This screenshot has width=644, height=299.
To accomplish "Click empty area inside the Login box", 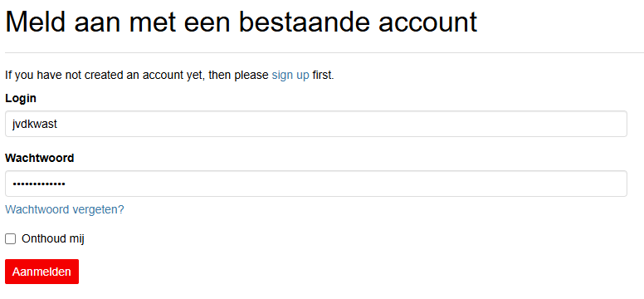I will (341, 124).
